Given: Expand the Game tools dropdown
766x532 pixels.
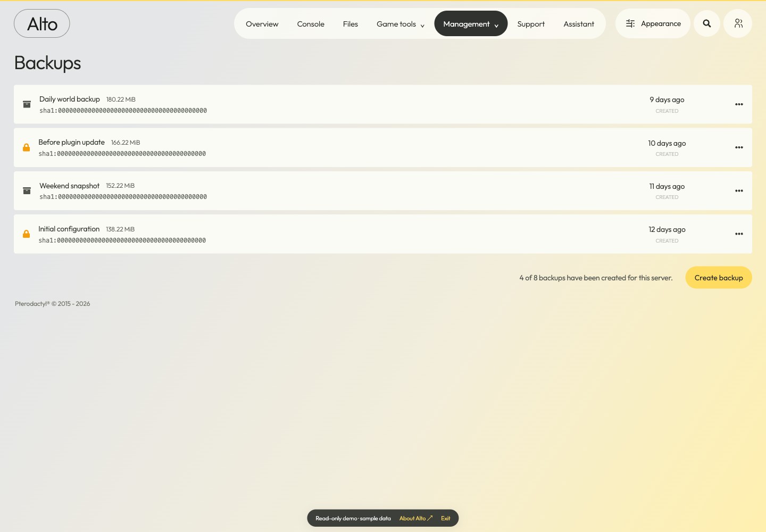Looking at the screenshot, I should coord(401,24).
